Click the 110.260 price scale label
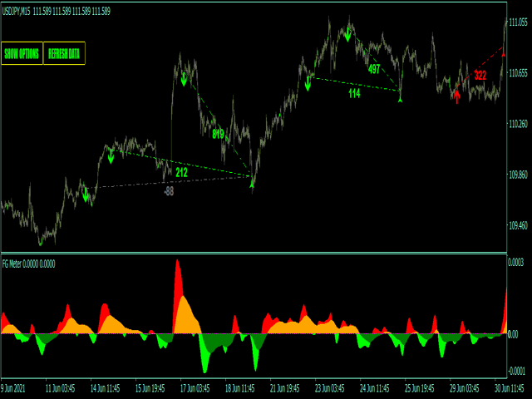The width and height of the screenshot is (532, 399). point(517,124)
